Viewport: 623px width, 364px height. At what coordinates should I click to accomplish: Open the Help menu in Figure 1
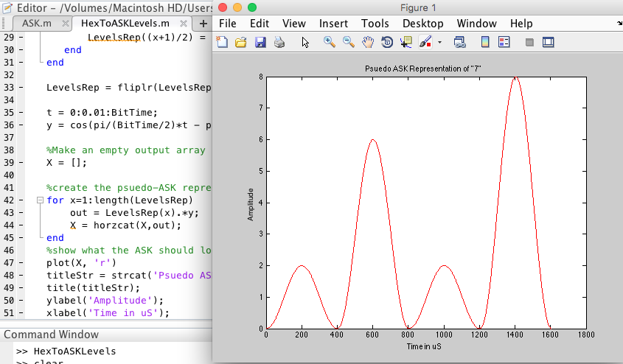click(x=521, y=24)
